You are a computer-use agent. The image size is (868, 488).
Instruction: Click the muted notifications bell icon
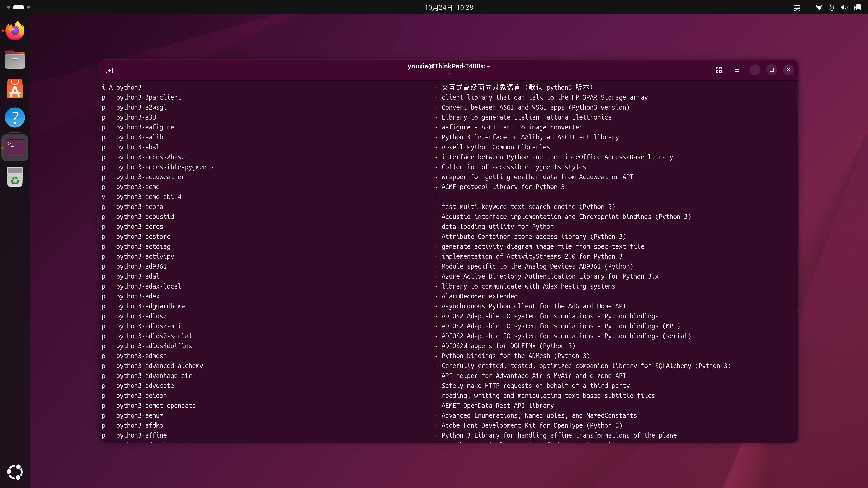832,7
